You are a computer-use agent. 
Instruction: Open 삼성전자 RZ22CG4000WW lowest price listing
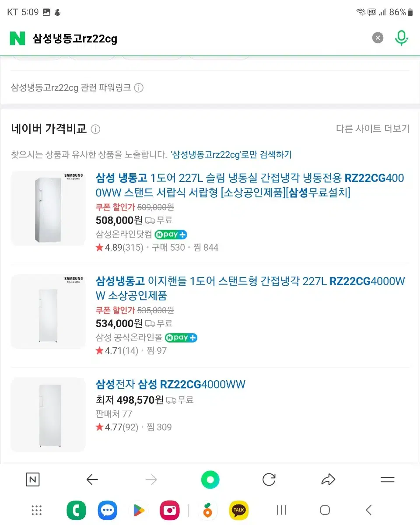(171, 385)
